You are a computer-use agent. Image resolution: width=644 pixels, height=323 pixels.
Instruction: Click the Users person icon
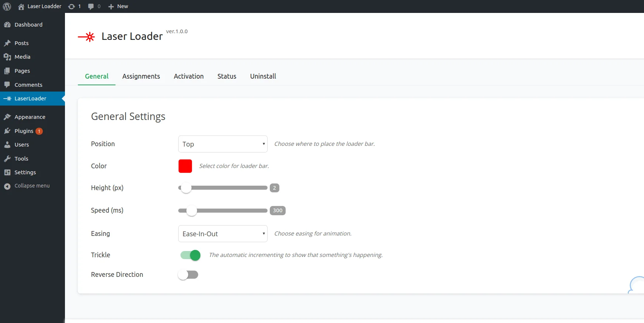tap(7, 145)
